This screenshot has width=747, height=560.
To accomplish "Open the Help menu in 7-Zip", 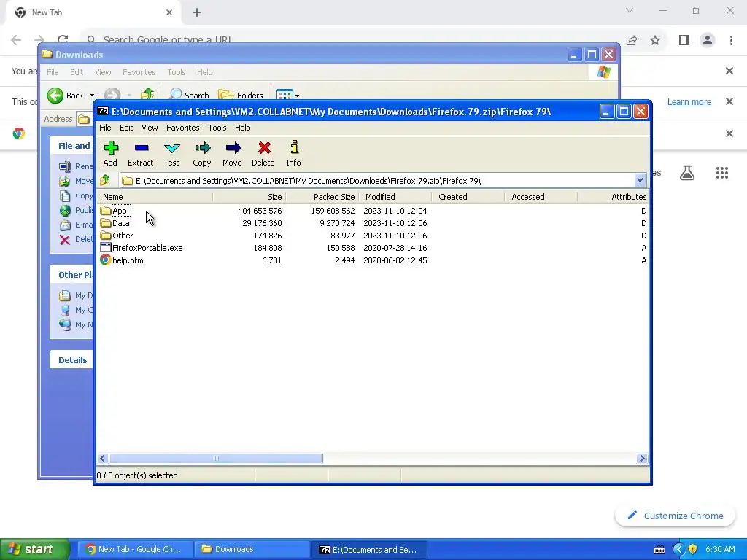I will [242, 128].
